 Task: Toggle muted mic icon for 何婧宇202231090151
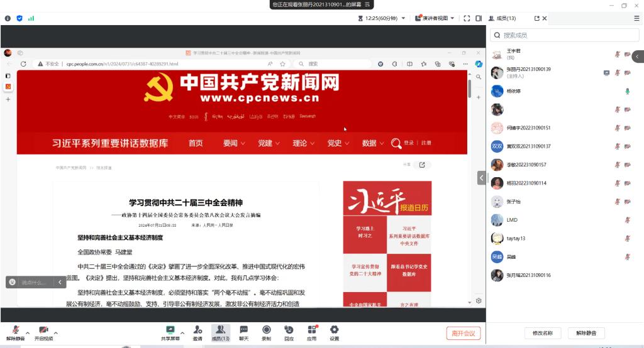(617, 128)
